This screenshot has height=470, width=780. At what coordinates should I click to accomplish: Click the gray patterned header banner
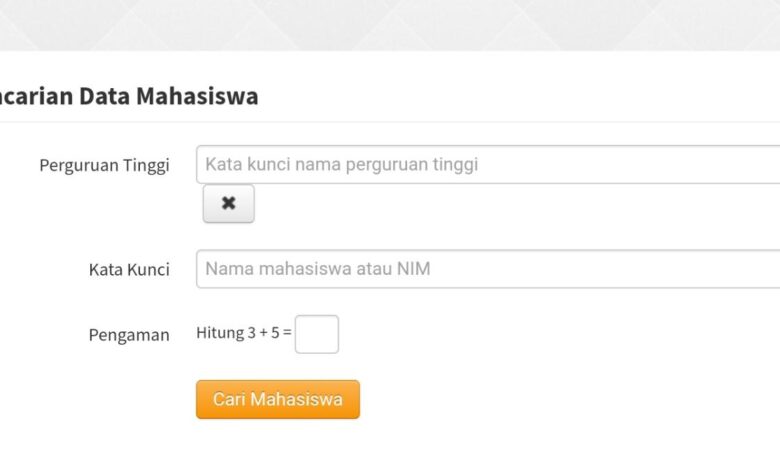pyautogui.click(x=390, y=25)
